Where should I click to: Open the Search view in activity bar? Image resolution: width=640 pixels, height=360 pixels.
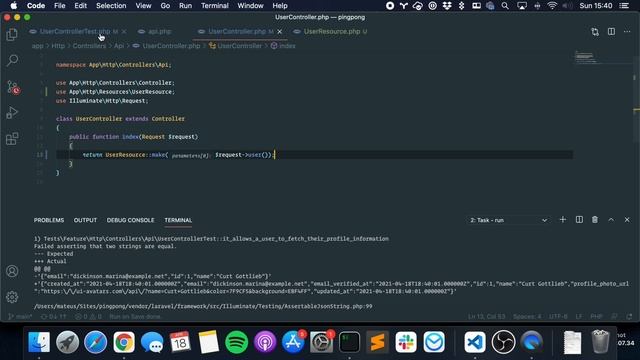(12, 60)
